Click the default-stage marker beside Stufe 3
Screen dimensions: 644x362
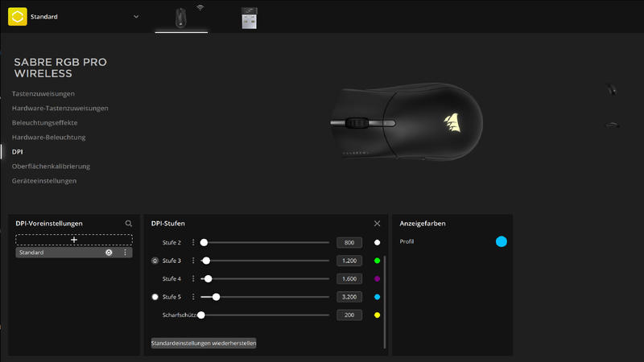click(155, 261)
